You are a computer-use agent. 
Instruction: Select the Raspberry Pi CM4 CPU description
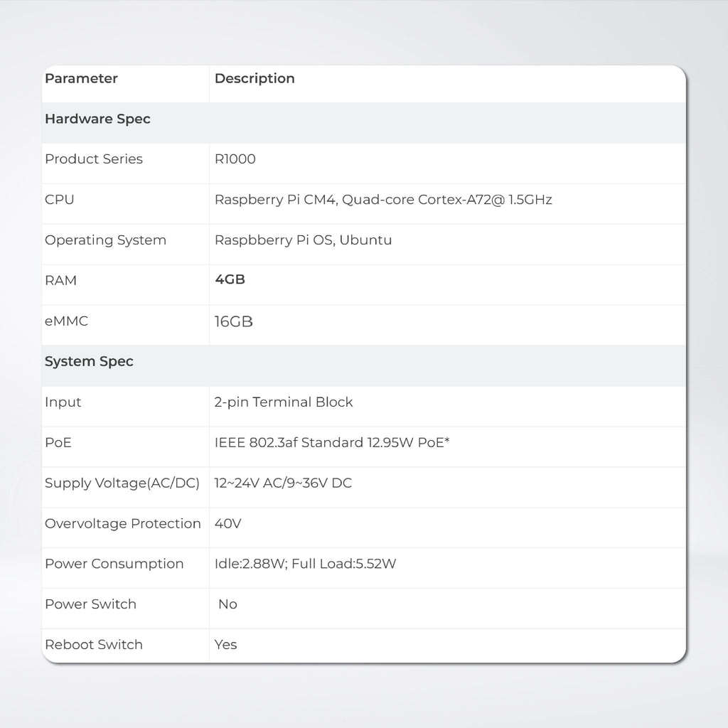383,200
